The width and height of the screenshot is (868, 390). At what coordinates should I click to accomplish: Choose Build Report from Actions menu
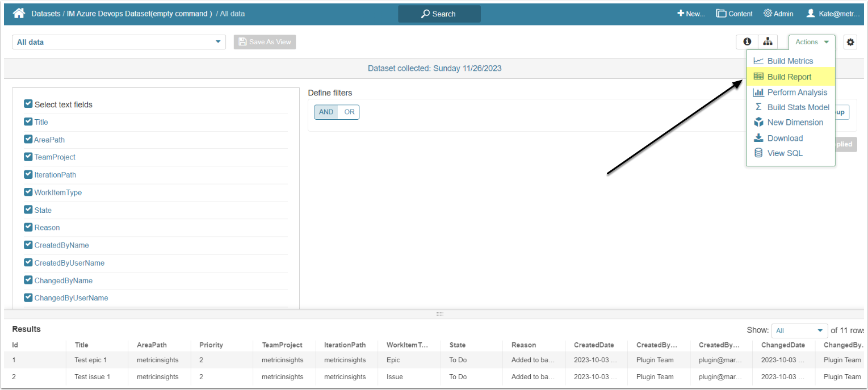pos(789,77)
